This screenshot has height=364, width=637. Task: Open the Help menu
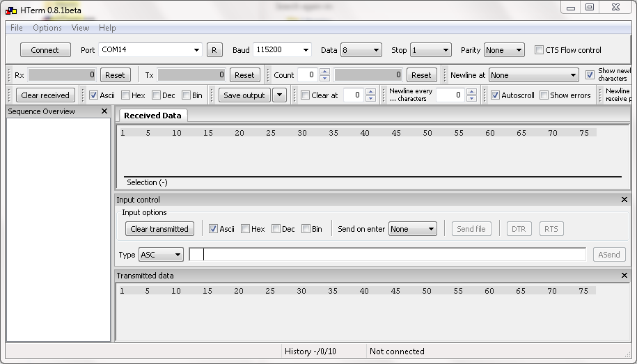point(107,28)
